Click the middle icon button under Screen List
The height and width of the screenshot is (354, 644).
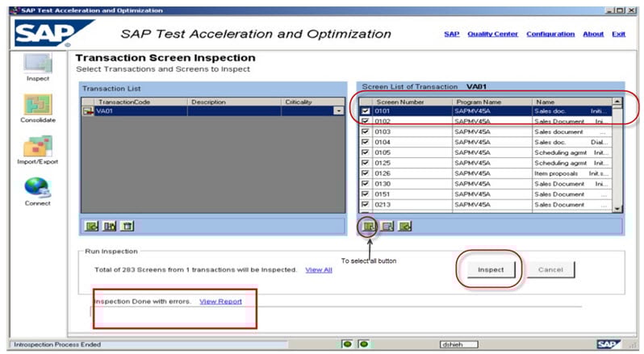[387, 226]
